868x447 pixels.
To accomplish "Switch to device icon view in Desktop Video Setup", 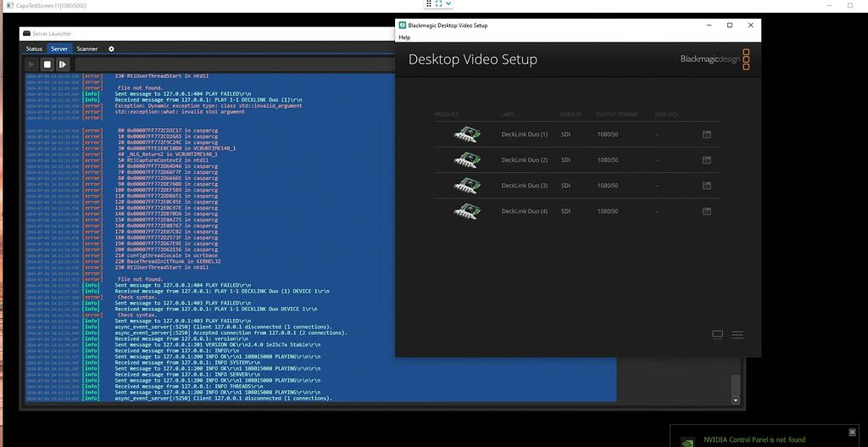I will click(x=717, y=335).
